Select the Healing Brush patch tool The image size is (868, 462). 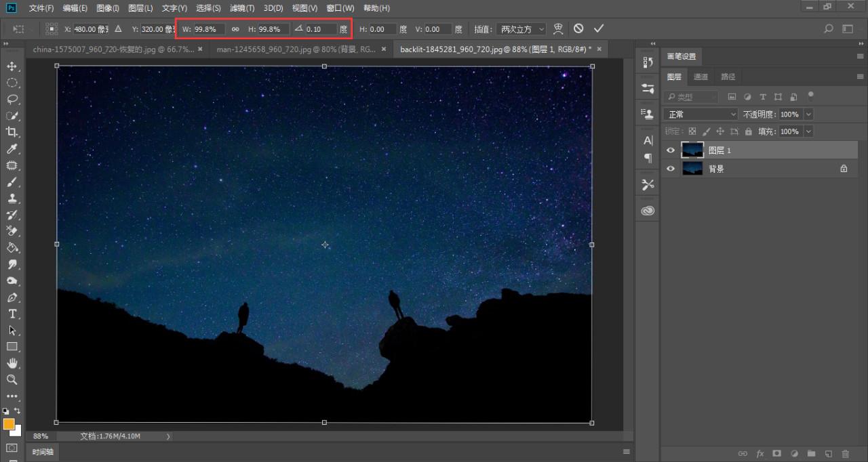tap(12, 165)
